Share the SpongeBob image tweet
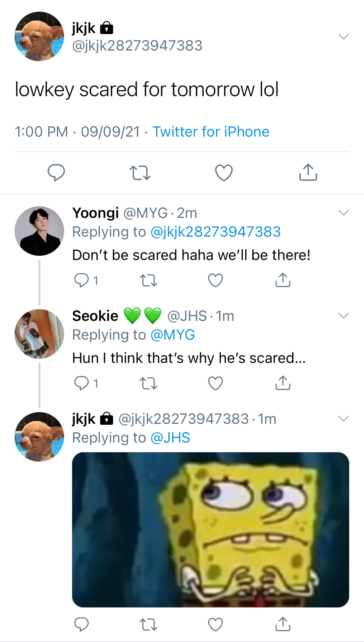This screenshot has height=642, width=364. point(283,624)
